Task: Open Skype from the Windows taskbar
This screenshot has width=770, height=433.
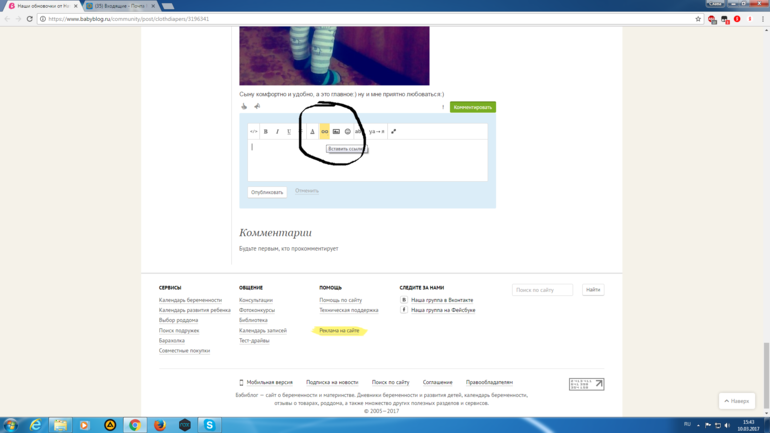Action: click(x=209, y=425)
